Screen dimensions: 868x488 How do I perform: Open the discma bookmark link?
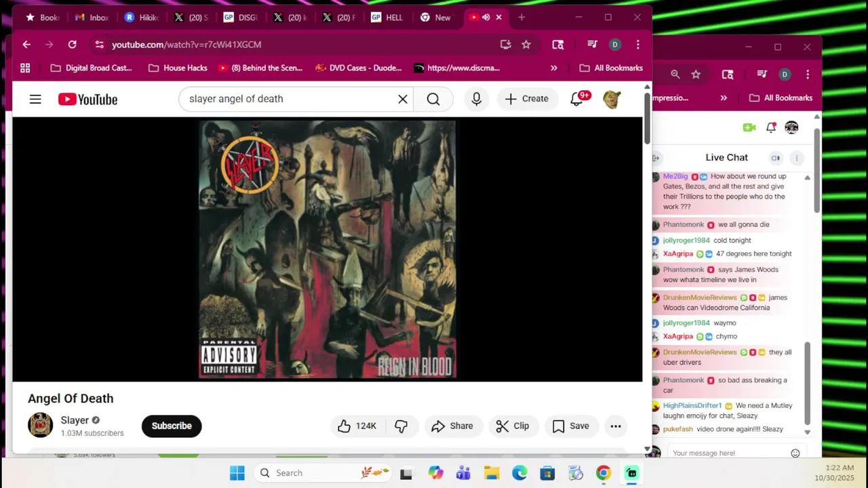(457, 68)
